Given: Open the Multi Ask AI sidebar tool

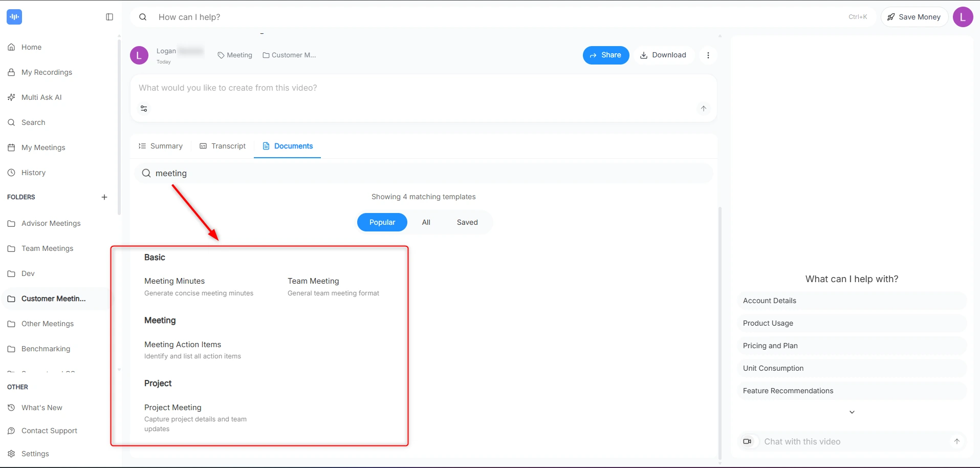Looking at the screenshot, I should [41, 97].
